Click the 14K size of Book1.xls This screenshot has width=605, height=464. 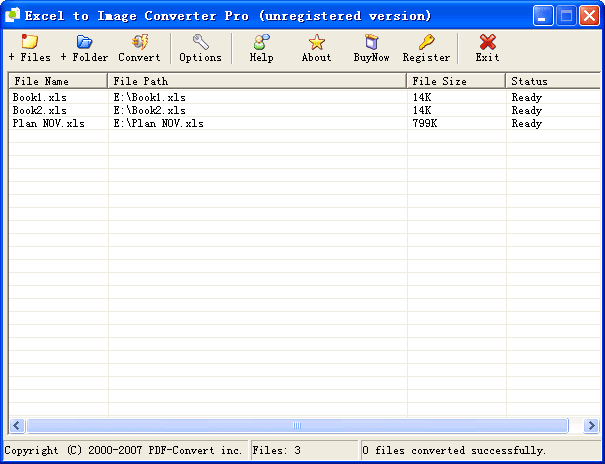point(422,97)
